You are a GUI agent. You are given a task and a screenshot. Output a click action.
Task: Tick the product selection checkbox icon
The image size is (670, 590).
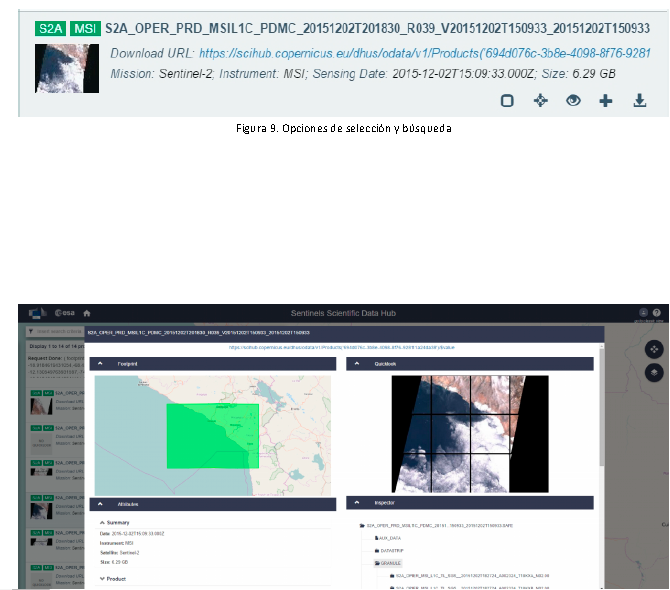(507, 101)
